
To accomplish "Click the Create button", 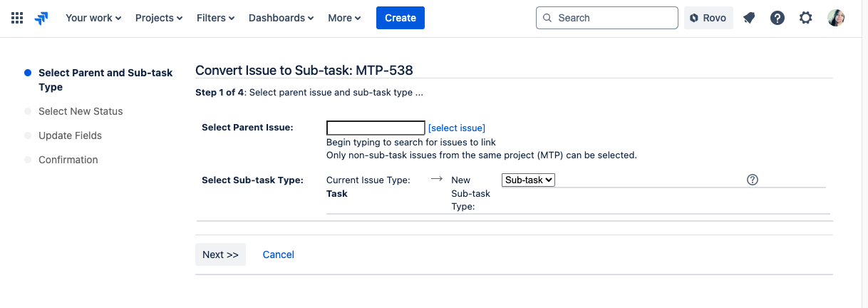I will pos(401,18).
